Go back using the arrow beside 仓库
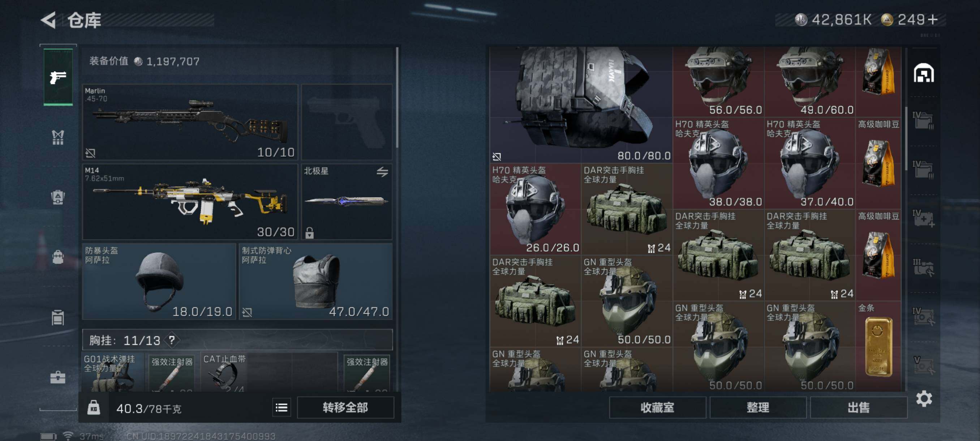The width and height of the screenshot is (980, 441). [49, 20]
